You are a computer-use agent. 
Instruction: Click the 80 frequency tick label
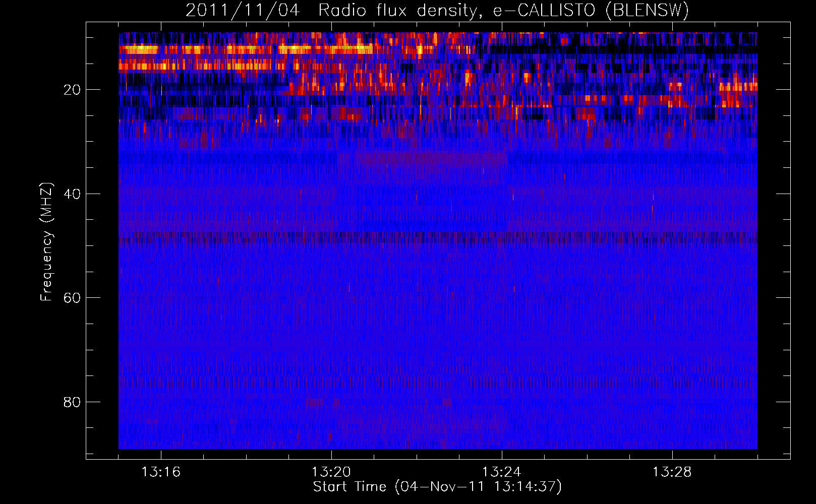[x=72, y=402]
